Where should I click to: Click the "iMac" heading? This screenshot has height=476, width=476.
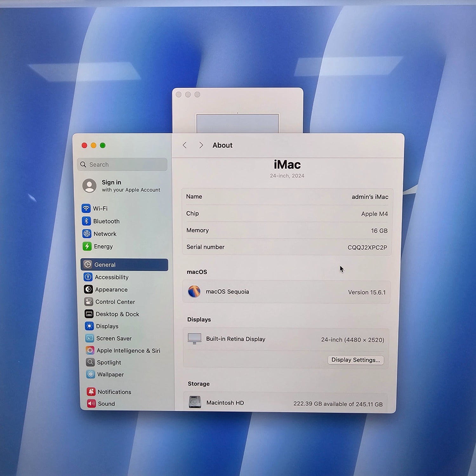[x=287, y=165]
